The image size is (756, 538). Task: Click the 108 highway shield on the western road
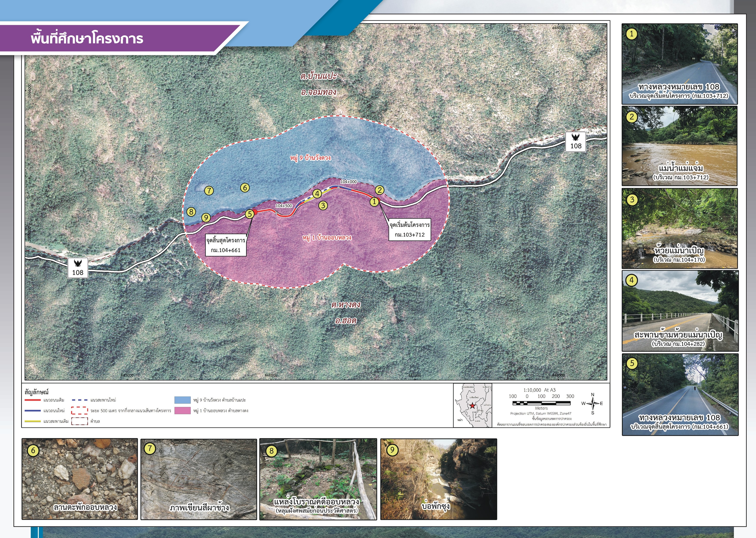pyautogui.click(x=78, y=268)
